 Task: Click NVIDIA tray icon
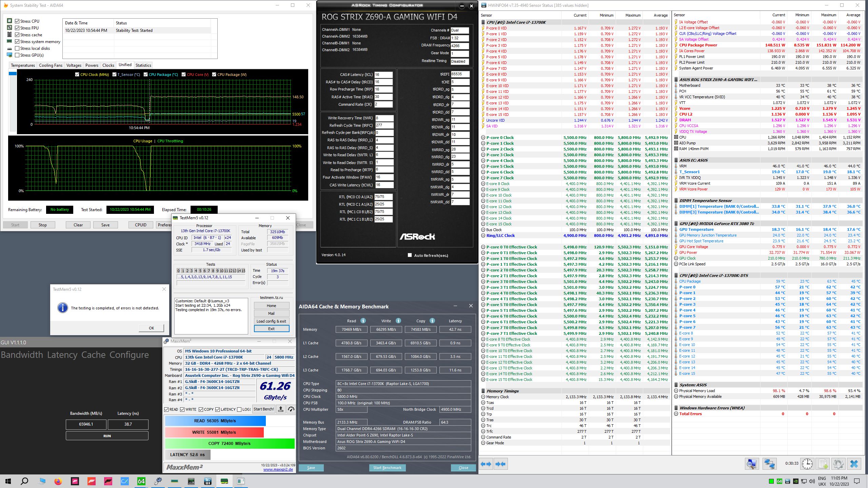(795, 481)
